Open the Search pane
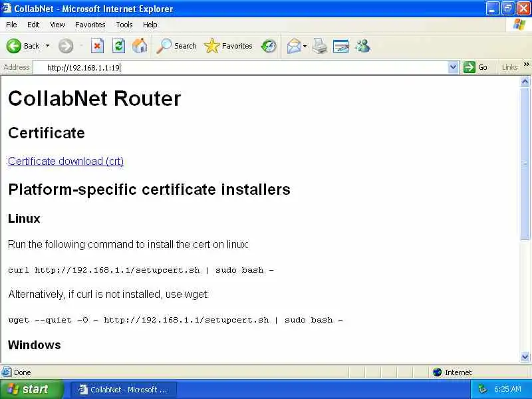 coord(176,46)
